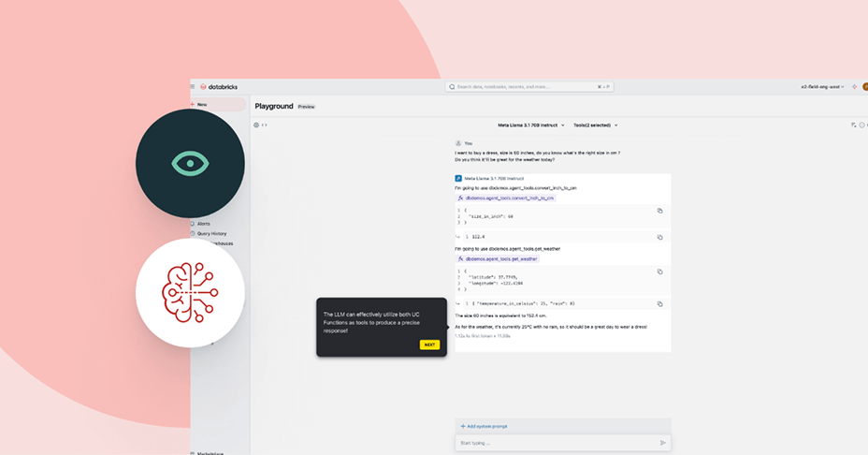Click the send message arrow icon
The height and width of the screenshot is (455, 868).
click(662, 443)
